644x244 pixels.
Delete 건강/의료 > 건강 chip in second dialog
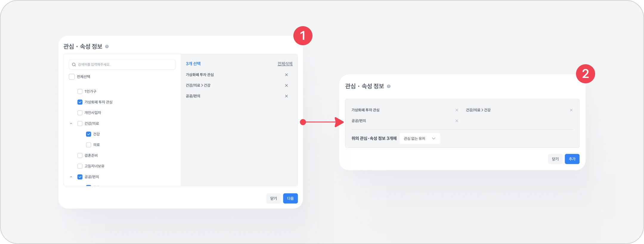(x=571, y=110)
